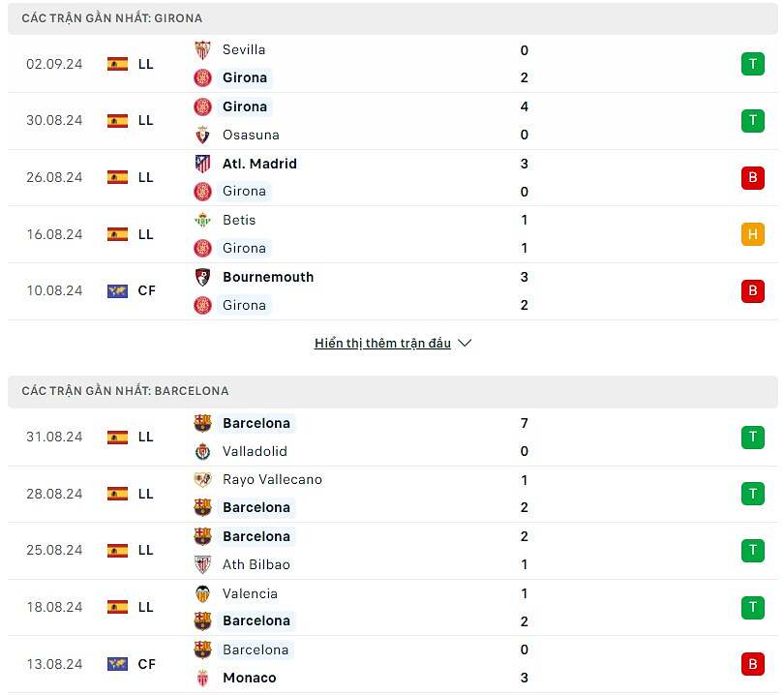Click the Monaco club crest icon
The height and width of the screenshot is (695, 784).
[202, 678]
